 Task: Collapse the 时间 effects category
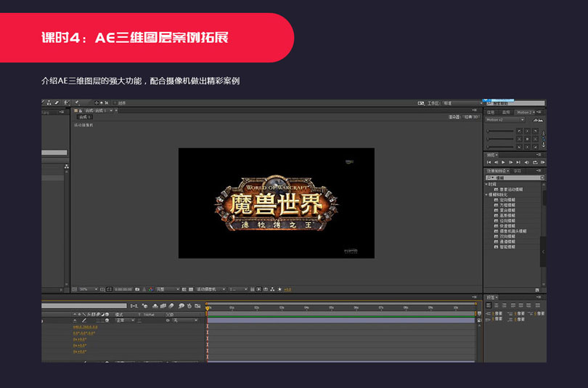(x=487, y=185)
